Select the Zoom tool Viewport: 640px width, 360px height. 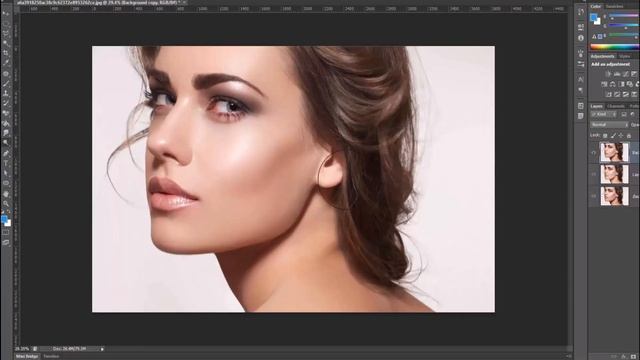(x=6, y=204)
